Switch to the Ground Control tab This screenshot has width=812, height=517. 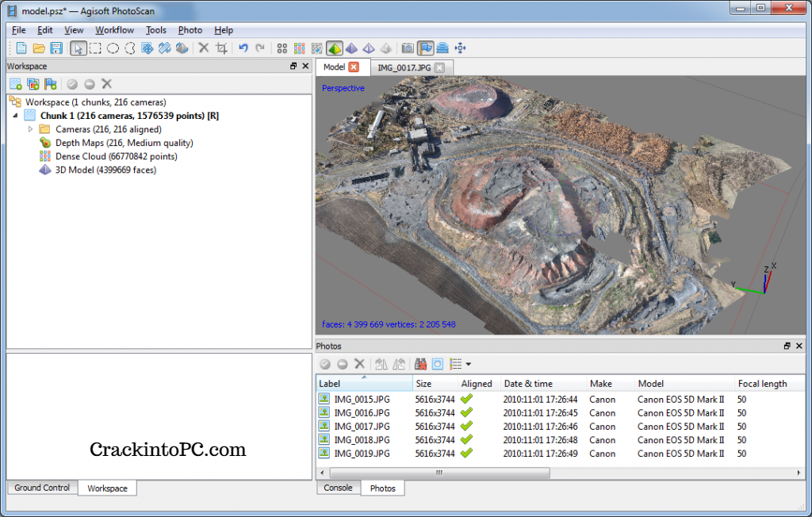click(42, 488)
